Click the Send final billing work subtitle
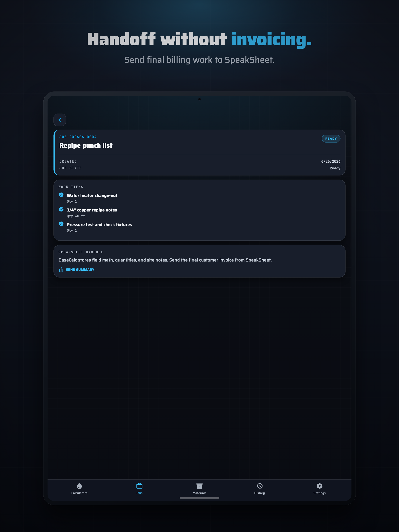This screenshot has width=399, height=532. tap(199, 60)
